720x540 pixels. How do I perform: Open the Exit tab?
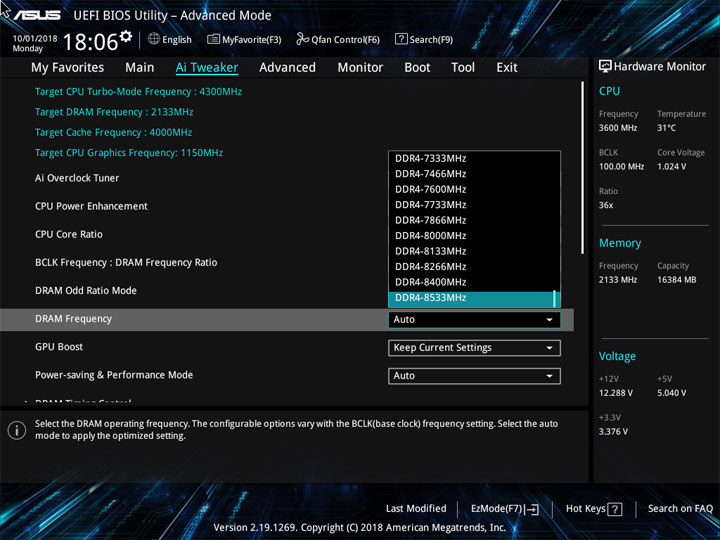[x=507, y=68]
